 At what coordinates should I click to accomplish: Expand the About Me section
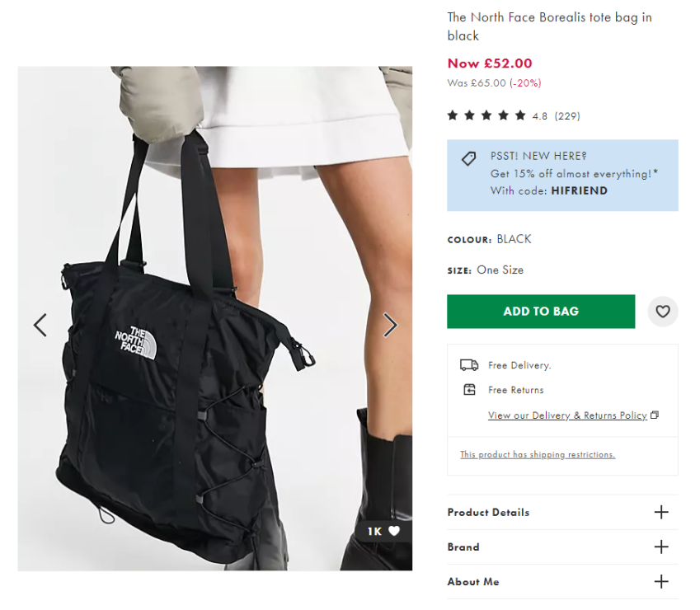(x=562, y=581)
